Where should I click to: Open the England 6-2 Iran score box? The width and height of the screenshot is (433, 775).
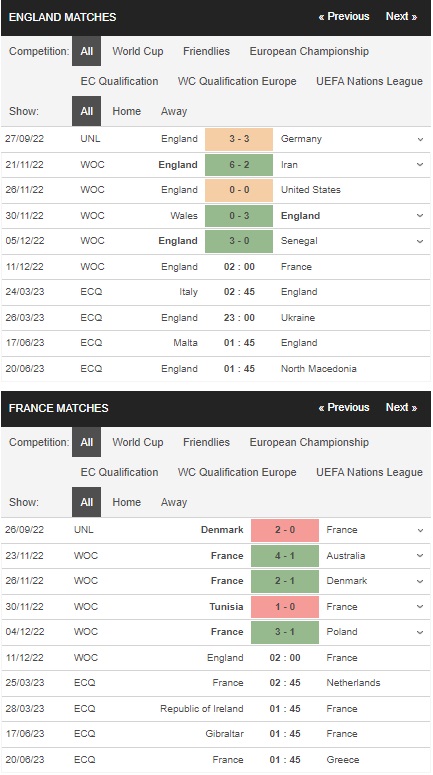point(239,165)
